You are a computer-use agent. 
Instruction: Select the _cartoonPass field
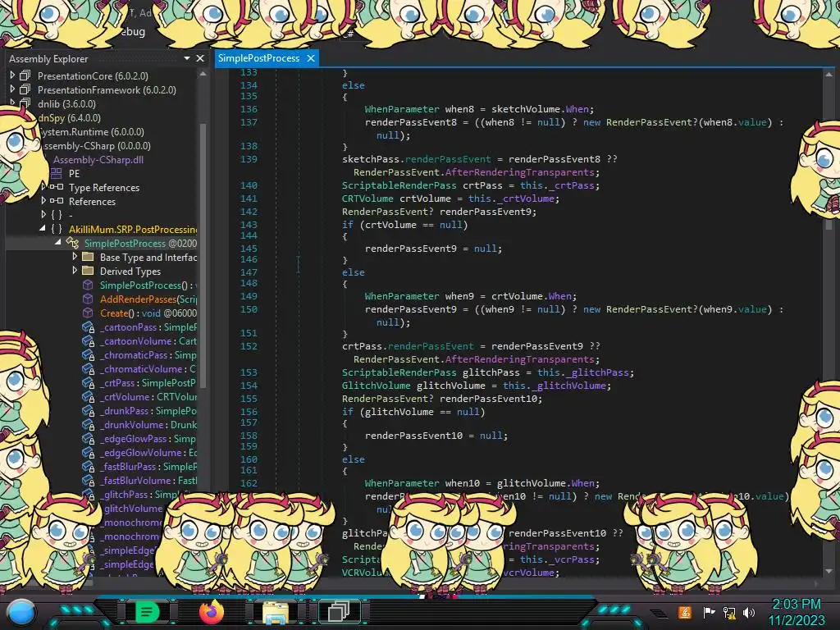[x=148, y=326]
